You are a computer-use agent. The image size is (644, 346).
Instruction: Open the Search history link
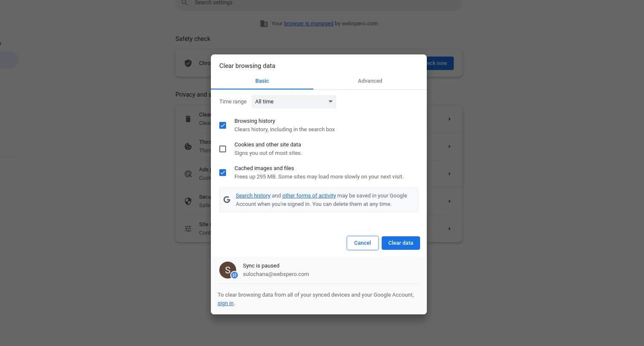[253, 196]
